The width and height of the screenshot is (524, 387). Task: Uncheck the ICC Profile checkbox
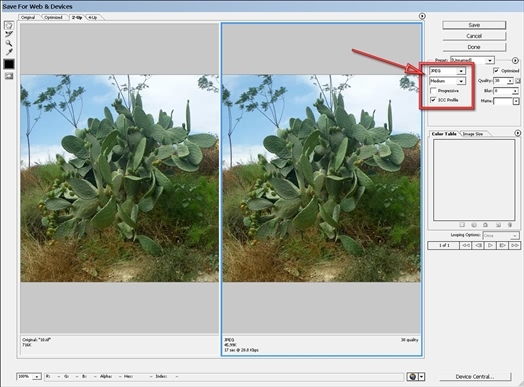pos(433,100)
